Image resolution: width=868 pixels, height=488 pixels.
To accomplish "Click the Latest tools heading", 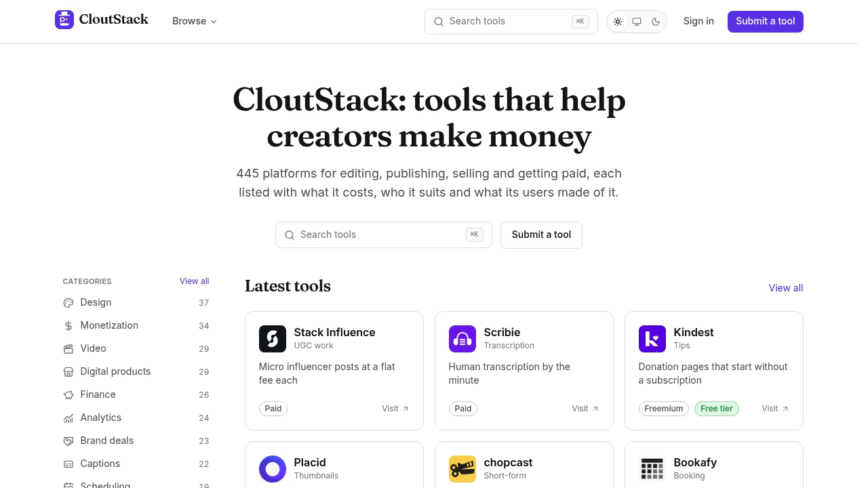I will (288, 286).
